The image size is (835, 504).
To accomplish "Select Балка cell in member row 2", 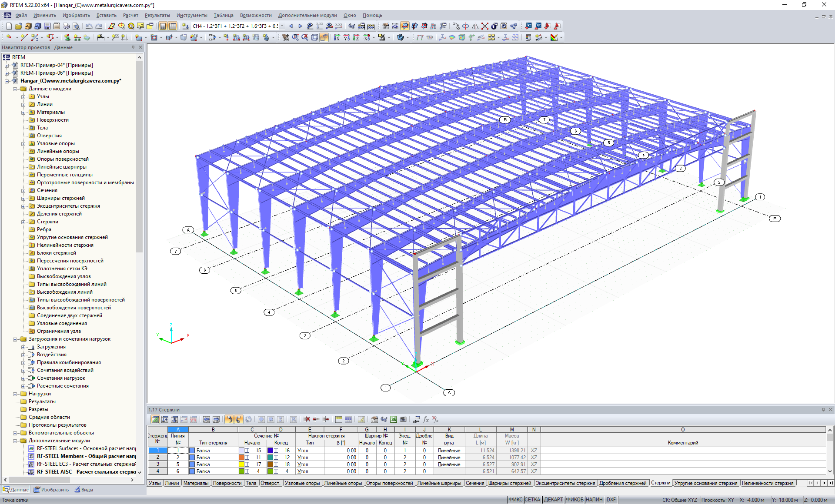I will point(203,458).
